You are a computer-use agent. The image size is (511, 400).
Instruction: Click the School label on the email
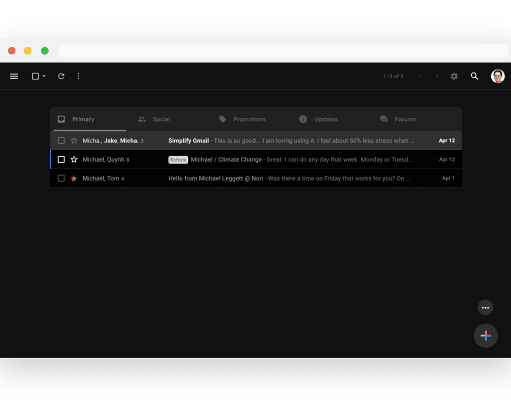coord(178,160)
